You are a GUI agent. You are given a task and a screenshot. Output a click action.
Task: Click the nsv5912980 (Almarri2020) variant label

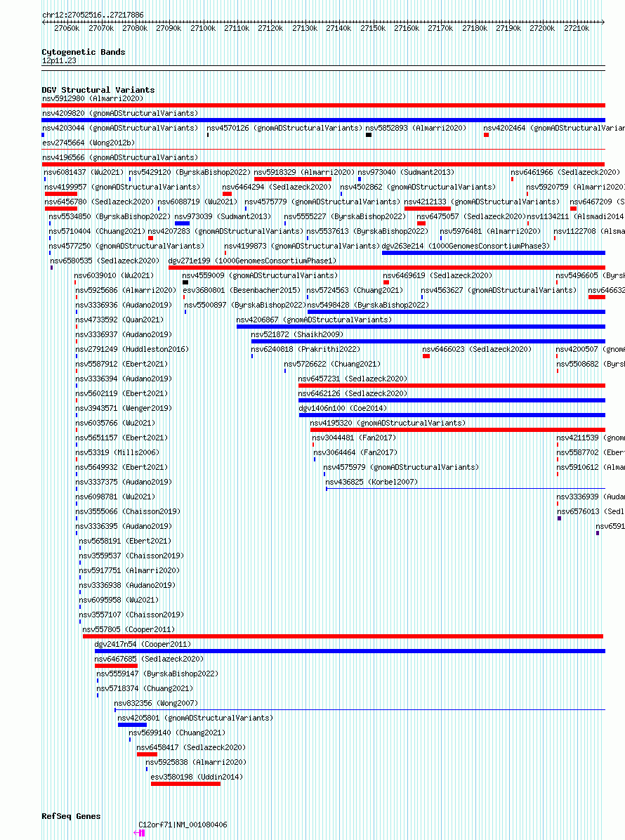[x=93, y=98]
